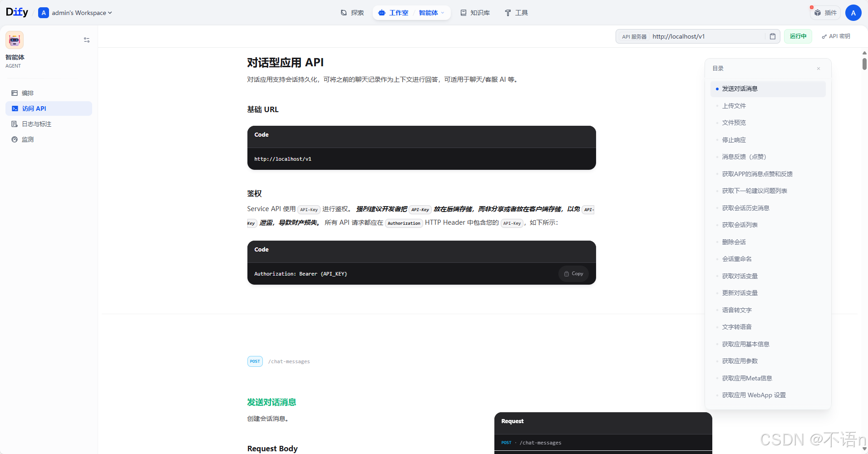
Task: Click the Request panel /chat-messages path
Action: coord(540,443)
